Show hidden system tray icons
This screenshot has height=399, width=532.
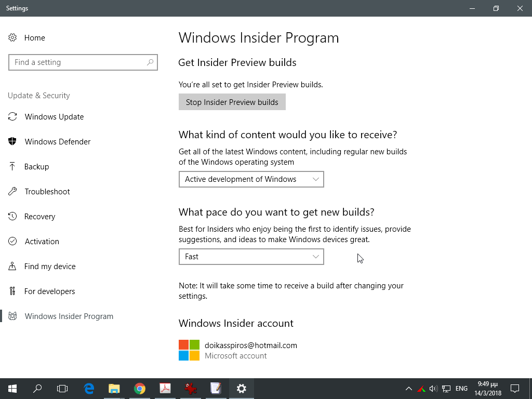(409, 389)
